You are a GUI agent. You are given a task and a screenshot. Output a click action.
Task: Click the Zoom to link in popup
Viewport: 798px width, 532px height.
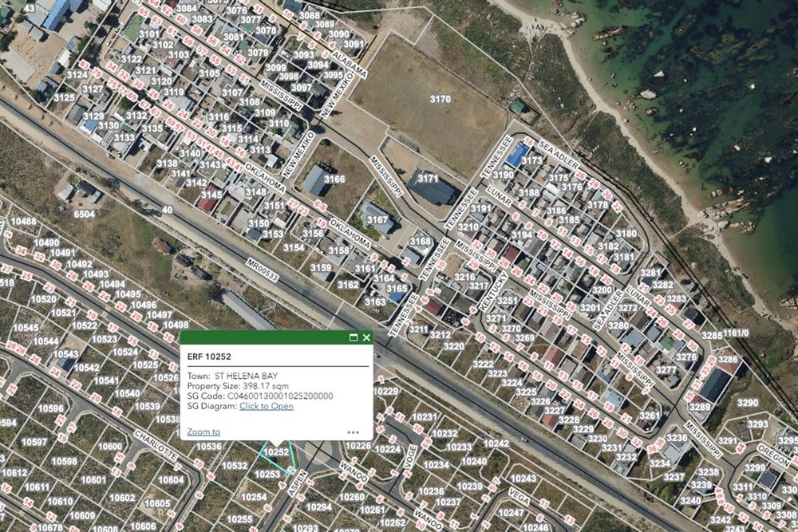(203, 432)
